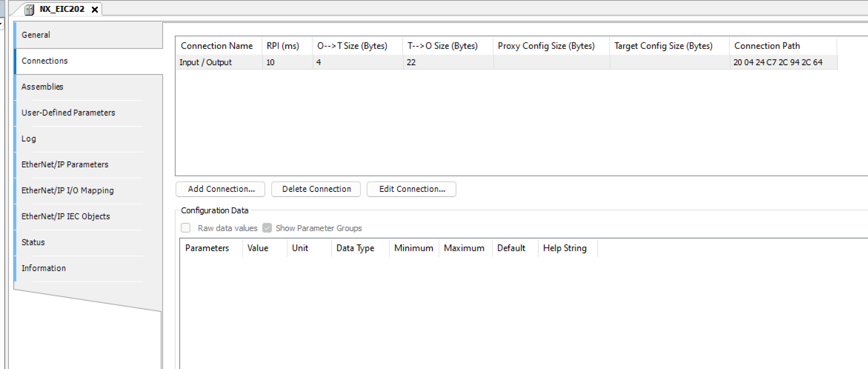Toggle Show Parameter Groups checkbox
This screenshot has width=868, height=369.
point(267,228)
